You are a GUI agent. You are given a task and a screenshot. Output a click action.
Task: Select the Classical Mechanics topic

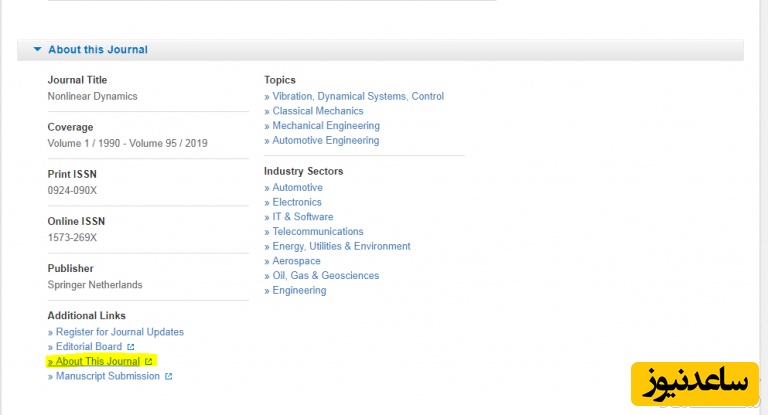(x=317, y=111)
